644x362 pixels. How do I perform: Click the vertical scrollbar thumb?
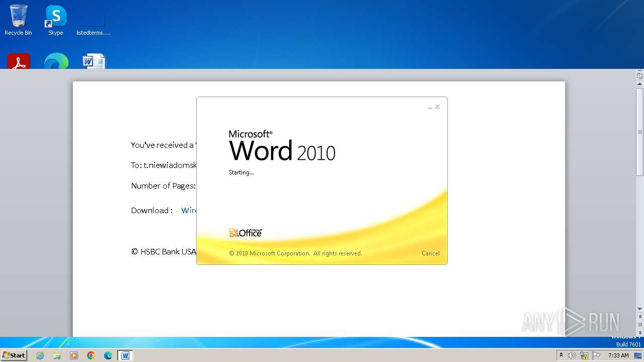pyautogui.click(x=639, y=132)
